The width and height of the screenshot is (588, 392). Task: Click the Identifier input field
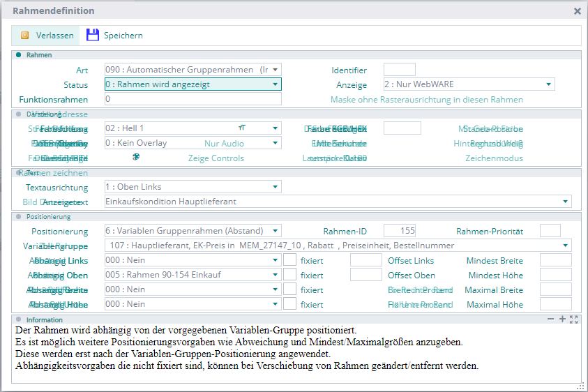[399, 70]
